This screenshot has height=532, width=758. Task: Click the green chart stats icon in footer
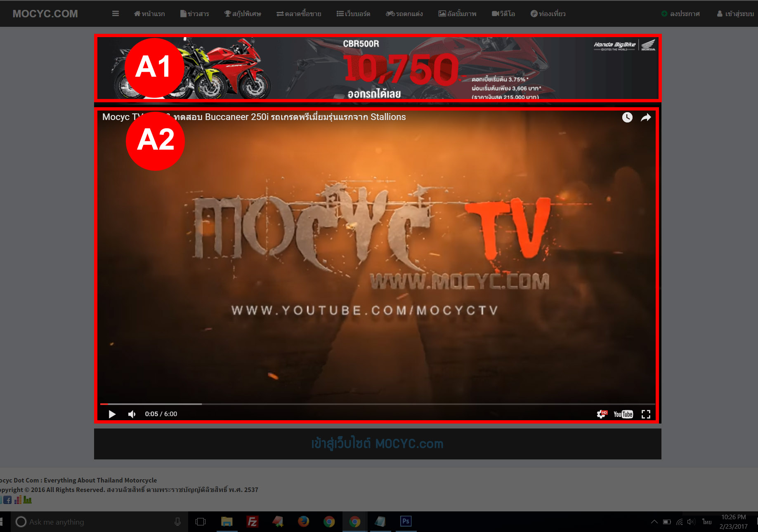point(27,500)
